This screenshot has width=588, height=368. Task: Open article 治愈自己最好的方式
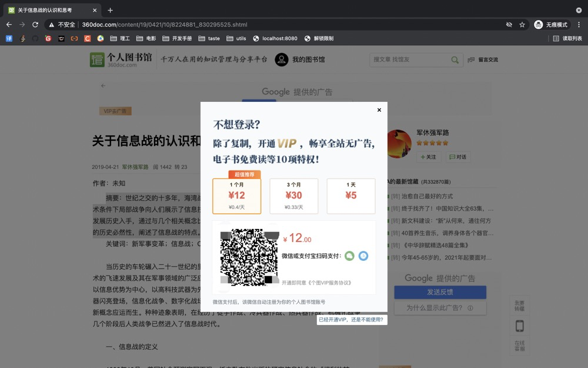[427, 196]
